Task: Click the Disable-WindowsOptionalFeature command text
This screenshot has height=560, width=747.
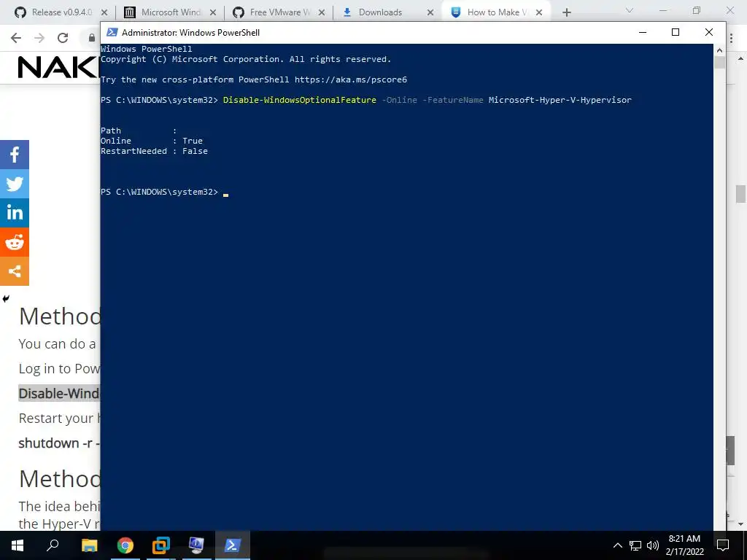Action: (x=299, y=100)
